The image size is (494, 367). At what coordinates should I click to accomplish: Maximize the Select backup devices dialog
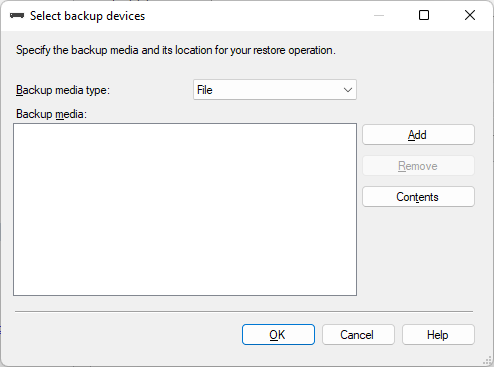click(x=424, y=15)
